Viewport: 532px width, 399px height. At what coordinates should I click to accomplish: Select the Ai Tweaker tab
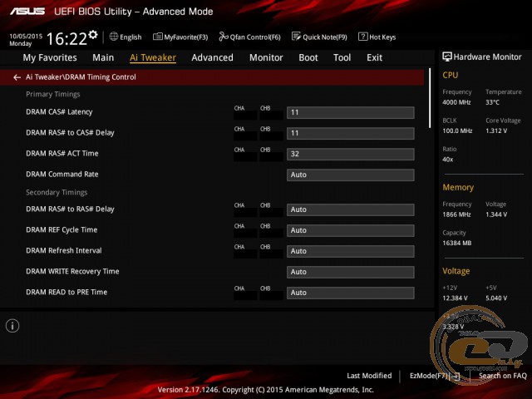pos(153,57)
